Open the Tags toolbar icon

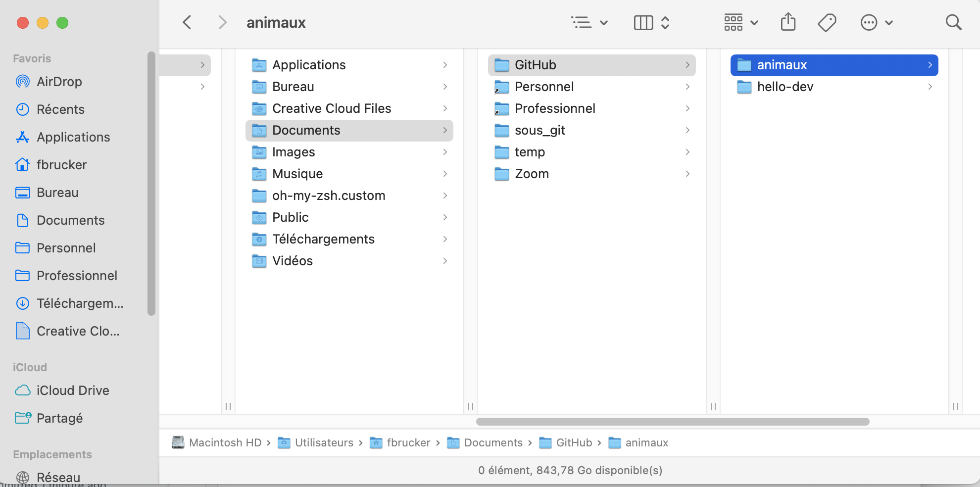pos(827,22)
